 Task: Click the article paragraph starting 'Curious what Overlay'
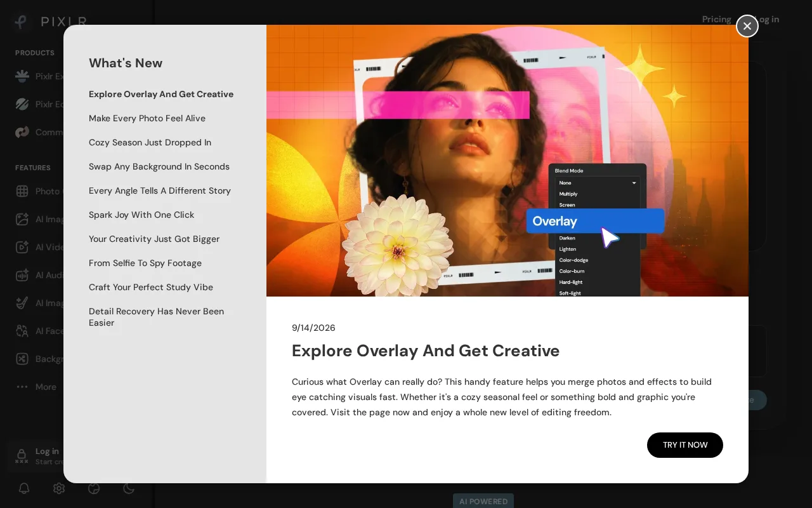tap(502, 397)
